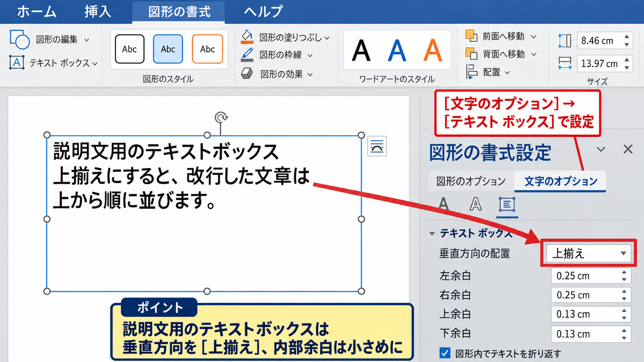Switch to the 文字のオプション tab
Image resolution: width=644 pixels, height=362 pixels.
point(560,181)
